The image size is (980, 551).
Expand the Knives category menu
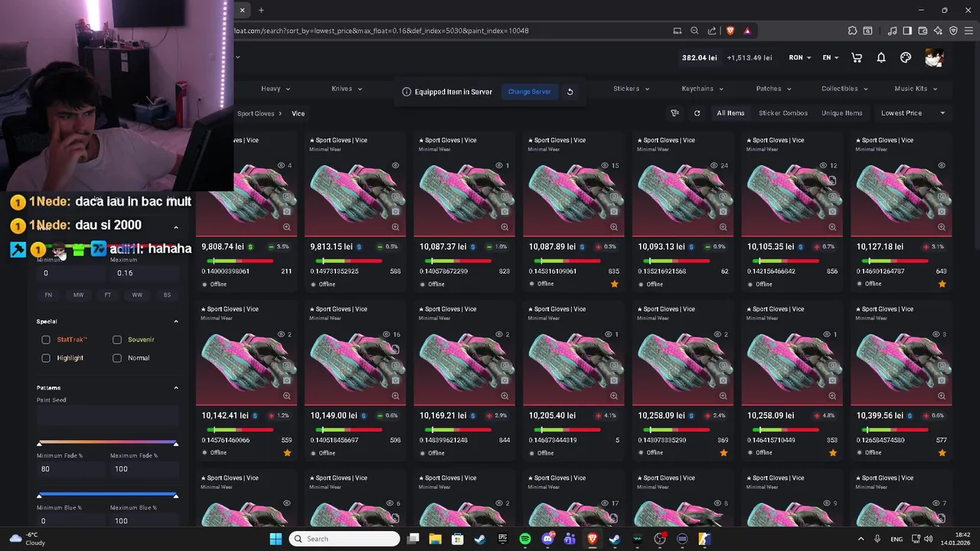346,89
